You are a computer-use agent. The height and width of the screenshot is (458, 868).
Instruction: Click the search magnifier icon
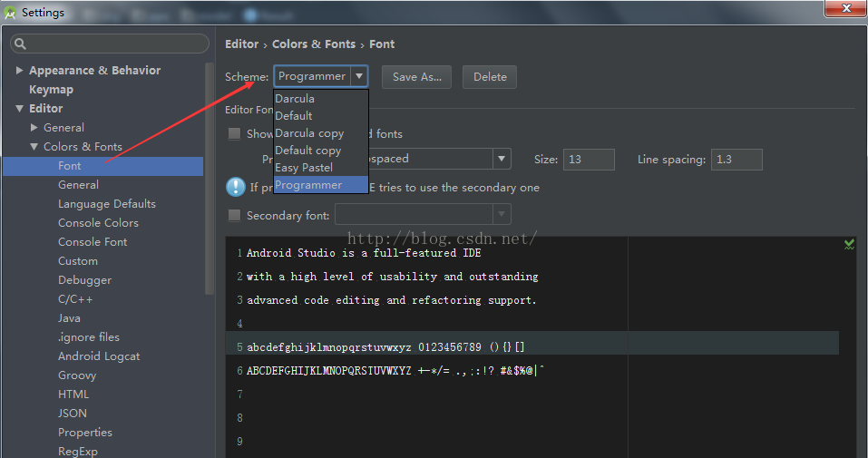[x=21, y=44]
